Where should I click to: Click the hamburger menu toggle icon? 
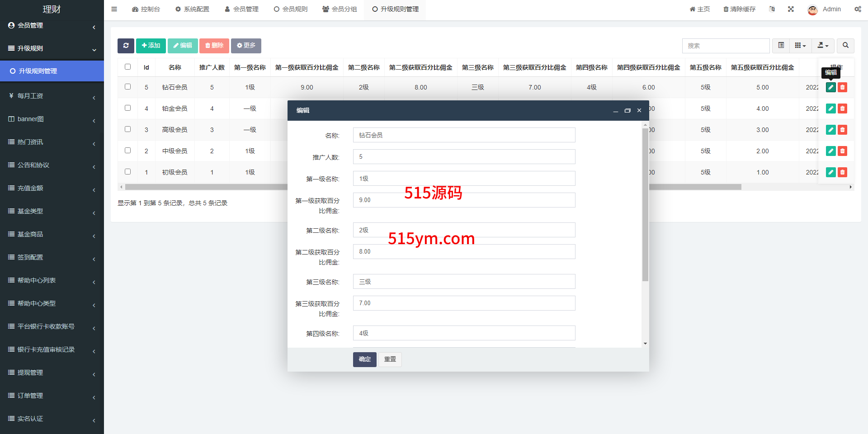[x=114, y=9]
